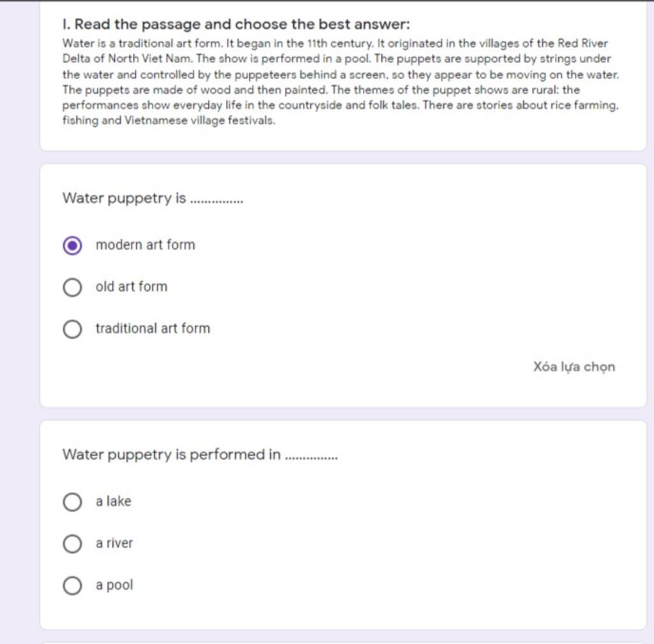This screenshot has height=644, width=654.
Task: Choose the "old art form" radio circle
Action: click(72, 287)
